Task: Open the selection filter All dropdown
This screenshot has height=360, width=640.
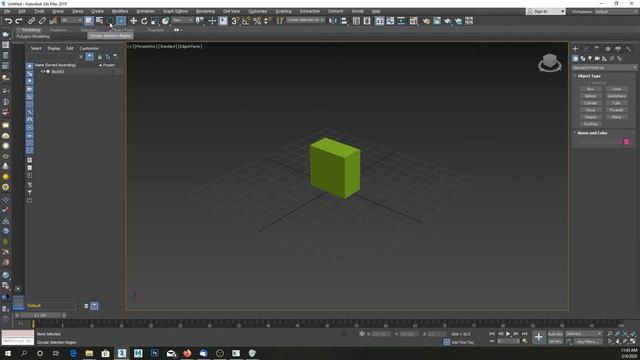Action: pyautogui.click(x=71, y=20)
